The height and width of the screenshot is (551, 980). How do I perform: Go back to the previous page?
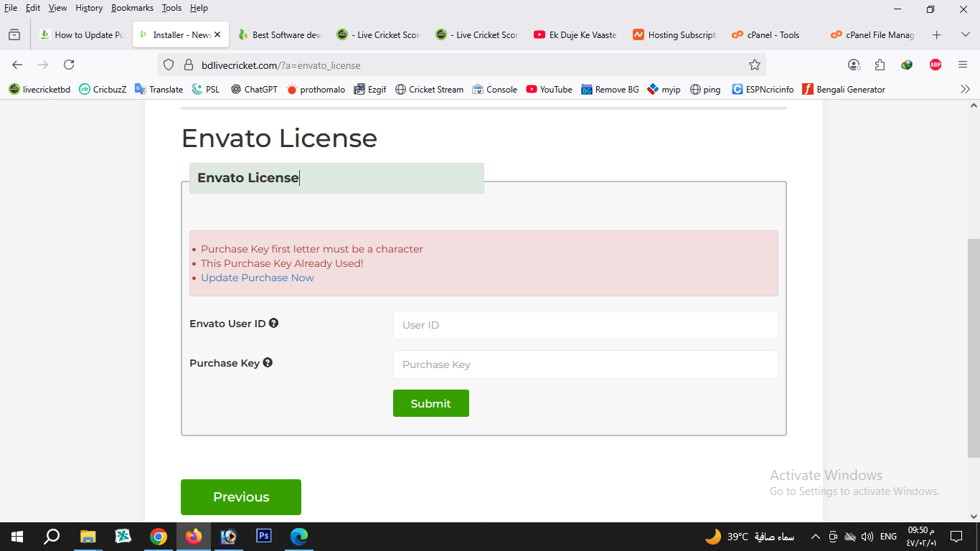tap(17, 65)
